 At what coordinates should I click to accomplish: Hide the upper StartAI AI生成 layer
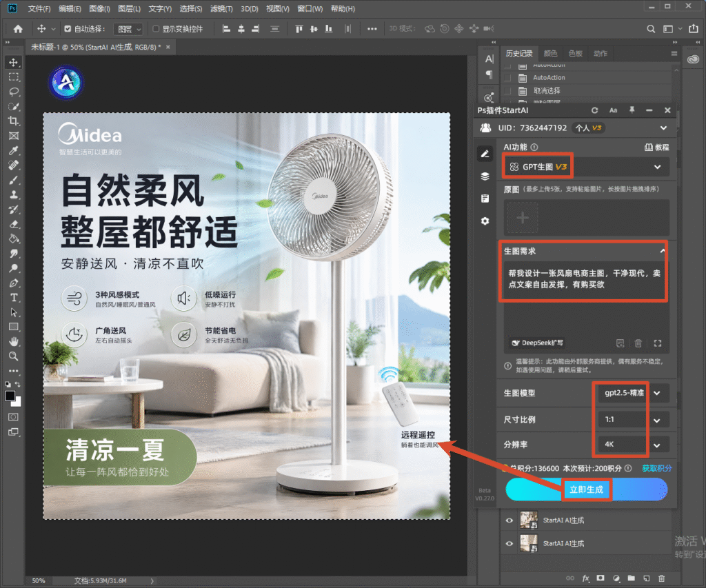point(510,520)
